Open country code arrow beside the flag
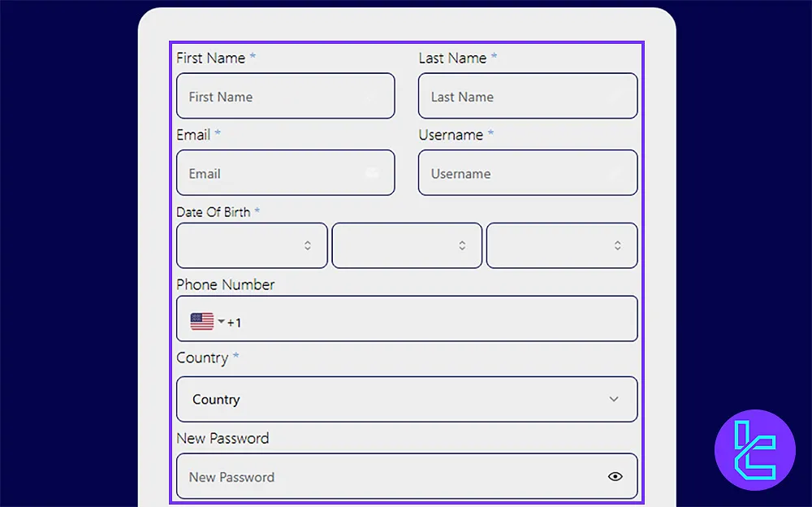 click(221, 322)
